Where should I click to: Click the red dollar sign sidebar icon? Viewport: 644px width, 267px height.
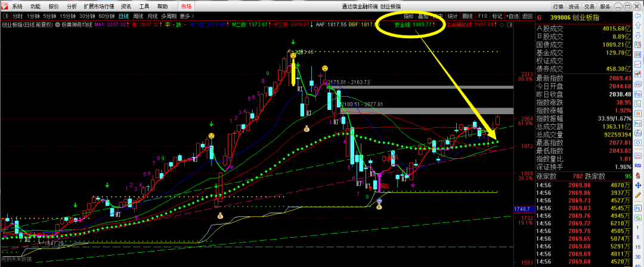coord(638,176)
